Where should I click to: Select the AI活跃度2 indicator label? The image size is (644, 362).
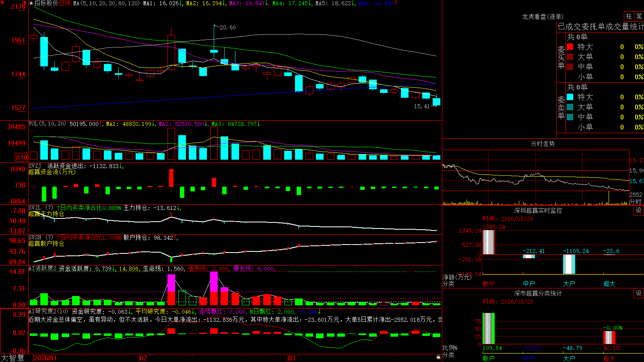(42, 269)
